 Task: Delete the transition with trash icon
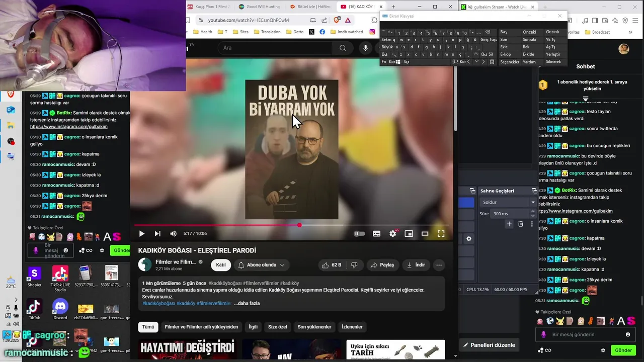click(521, 224)
